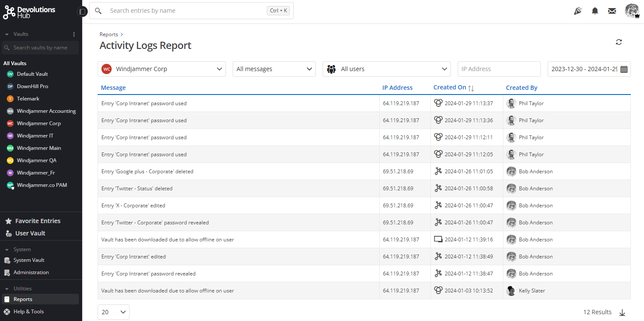Select All Vaults in the sidebar
Viewport: 644px width, 321px height.
tap(15, 63)
